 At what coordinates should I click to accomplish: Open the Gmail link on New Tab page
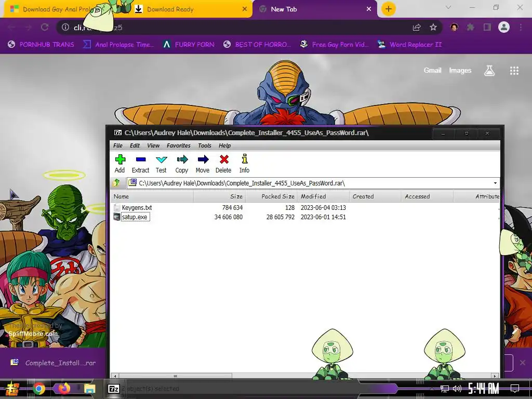click(432, 71)
